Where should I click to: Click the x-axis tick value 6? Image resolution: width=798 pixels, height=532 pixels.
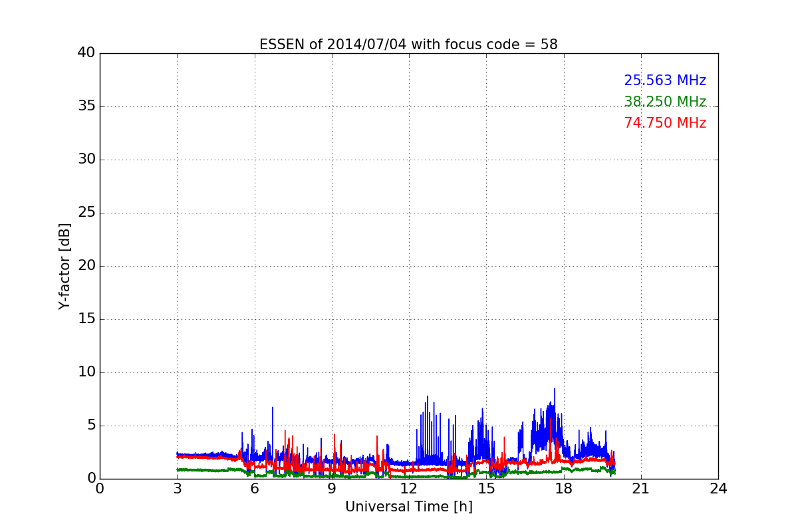254,489
